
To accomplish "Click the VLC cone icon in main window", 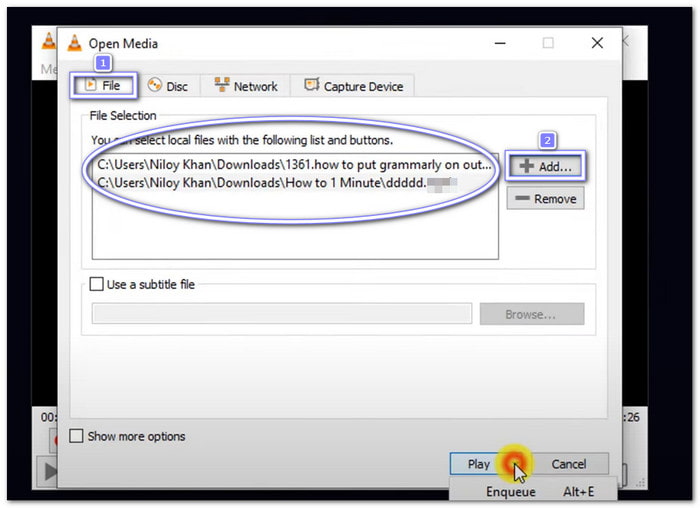I will (x=49, y=41).
